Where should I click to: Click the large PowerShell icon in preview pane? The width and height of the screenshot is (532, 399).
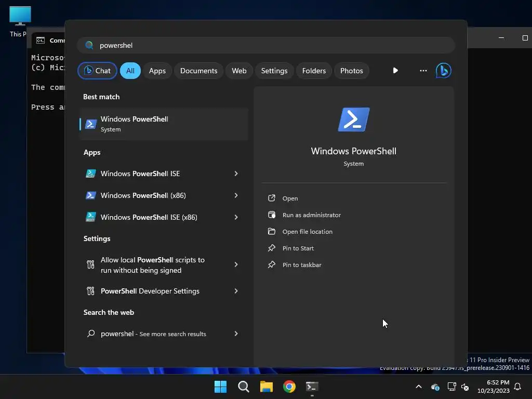[x=353, y=119]
